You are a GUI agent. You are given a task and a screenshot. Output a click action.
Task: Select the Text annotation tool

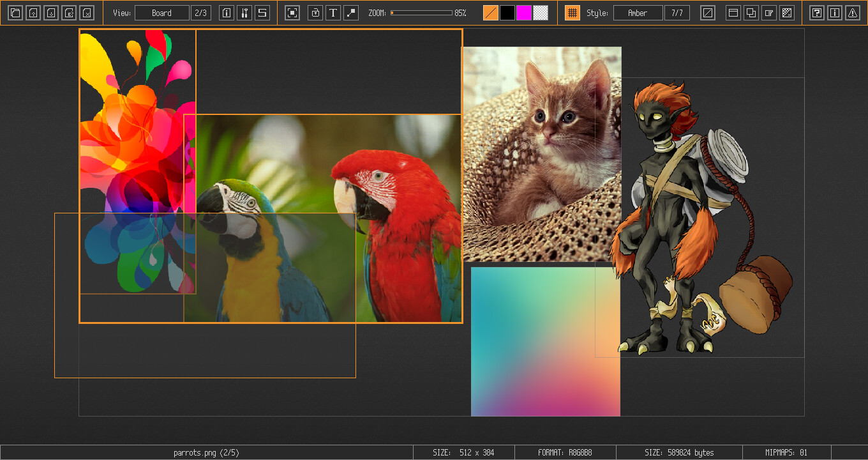tap(333, 12)
